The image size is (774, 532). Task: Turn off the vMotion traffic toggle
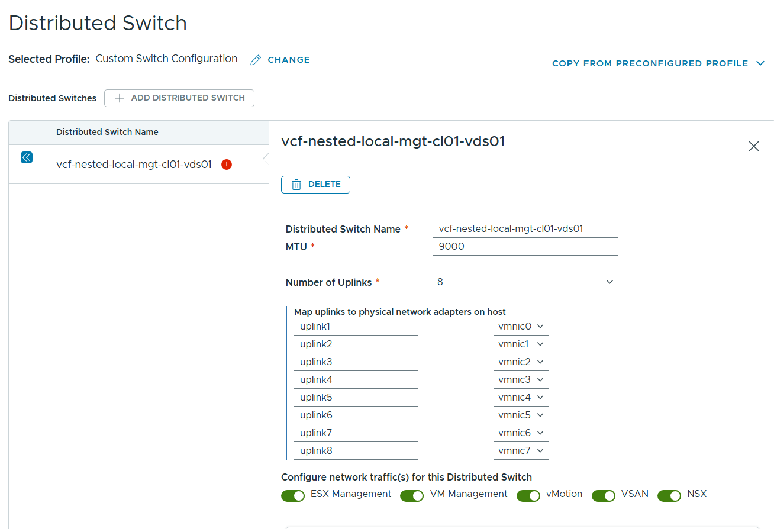tap(528, 495)
